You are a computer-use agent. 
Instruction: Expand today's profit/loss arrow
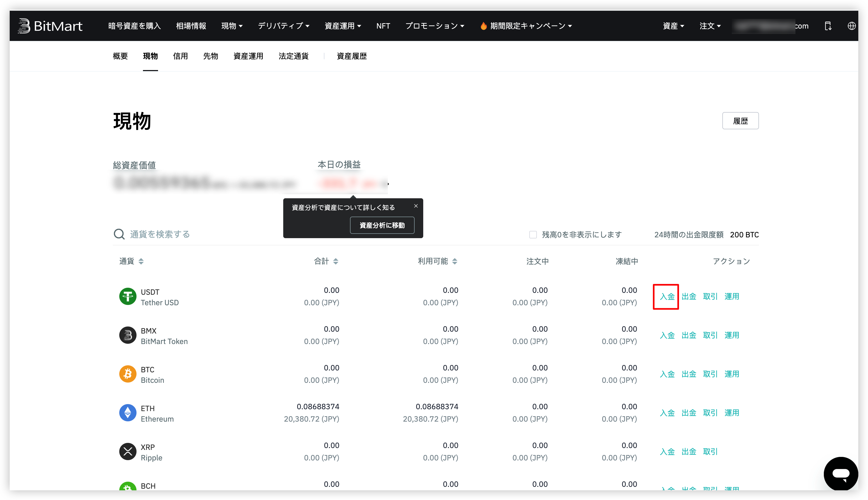tap(388, 184)
